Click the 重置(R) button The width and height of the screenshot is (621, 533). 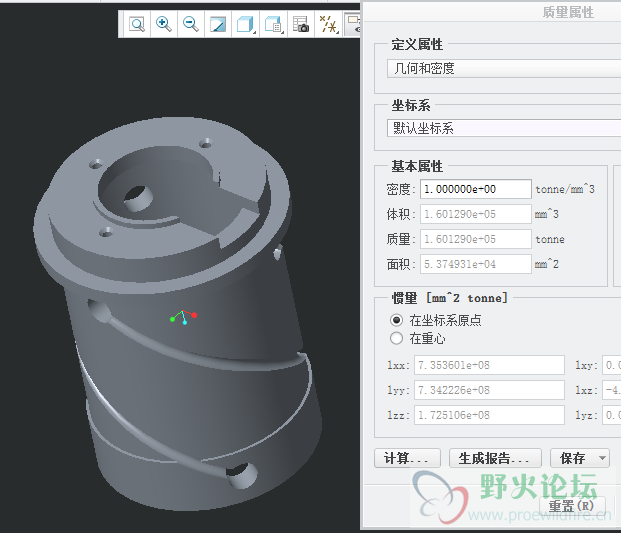coord(572,506)
